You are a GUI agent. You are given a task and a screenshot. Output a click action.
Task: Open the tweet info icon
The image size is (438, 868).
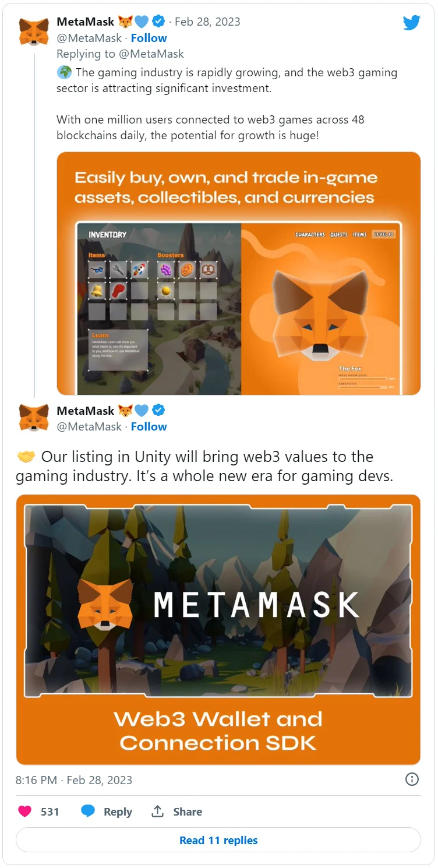click(x=412, y=779)
